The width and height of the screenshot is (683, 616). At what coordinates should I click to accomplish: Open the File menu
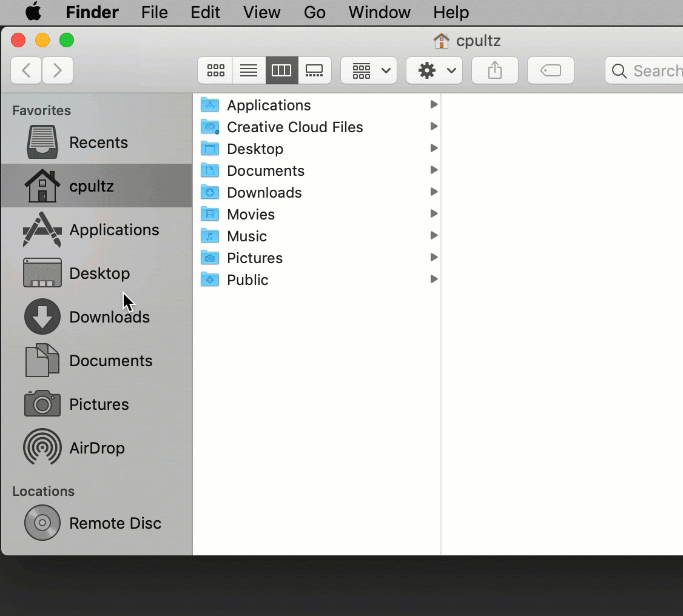(154, 12)
